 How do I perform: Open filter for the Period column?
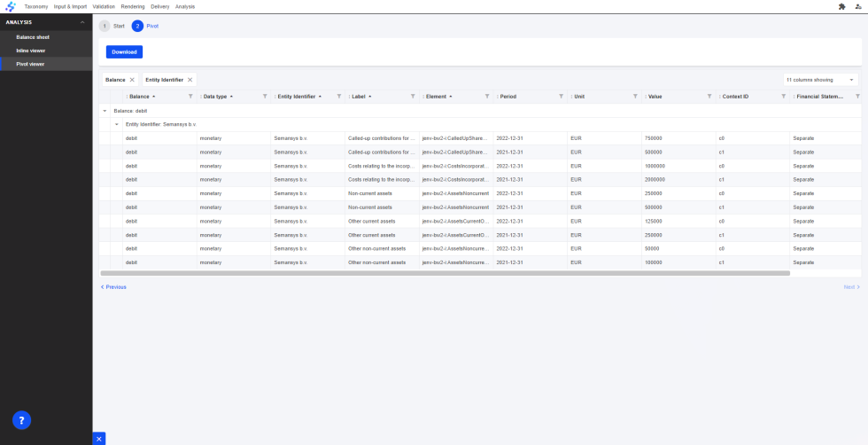(x=561, y=96)
